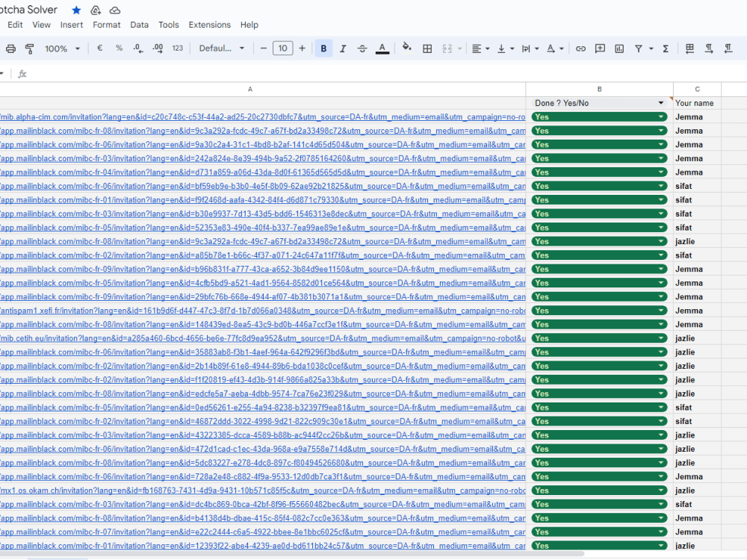Image resolution: width=747 pixels, height=560 pixels.
Task: Open the mib.alpha-cim.com invitation link
Action: (x=262, y=117)
